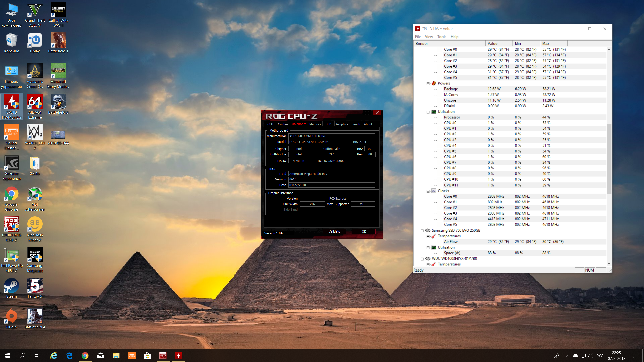Viewport: 644px width, 362px height.
Task: Launch the NiceHash Miner 2 shortcut
Action: 35,224
